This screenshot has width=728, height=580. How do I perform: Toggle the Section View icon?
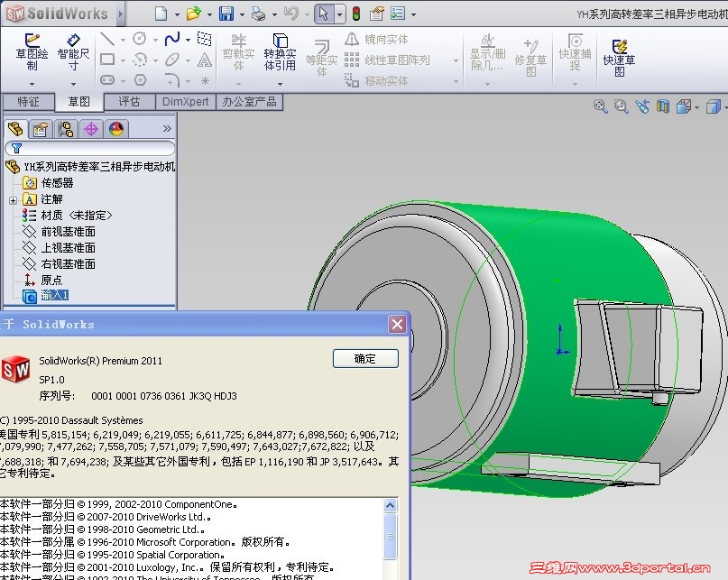click(x=662, y=106)
